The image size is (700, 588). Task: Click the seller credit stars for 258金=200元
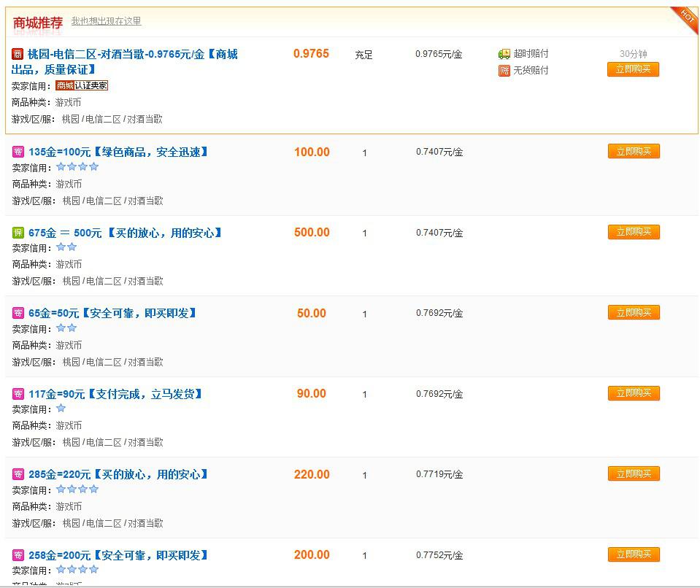pos(77,569)
